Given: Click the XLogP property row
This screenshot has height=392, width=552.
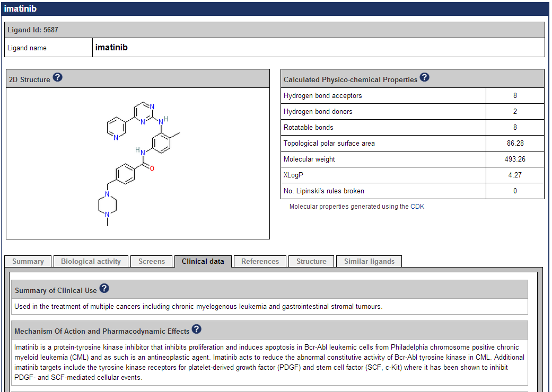Looking at the screenshot, I should [294, 175].
